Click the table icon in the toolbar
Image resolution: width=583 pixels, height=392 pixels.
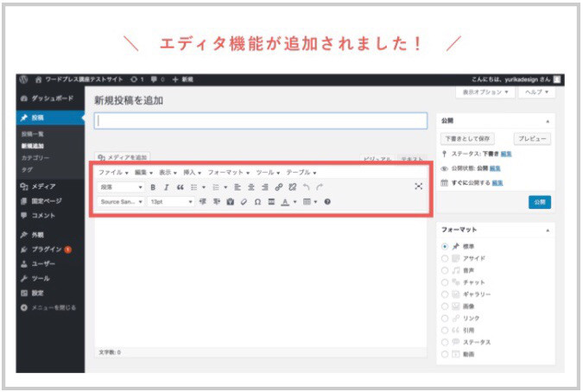point(307,202)
